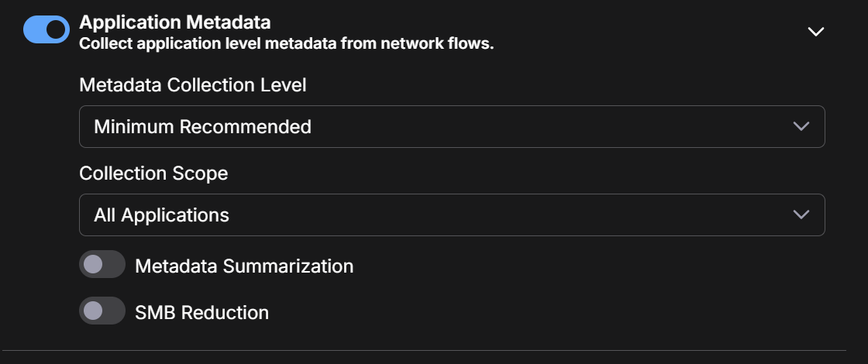The width and height of the screenshot is (868, 364).
Task: Select the Minimum Recommended value text
Action: pos(202,127)
